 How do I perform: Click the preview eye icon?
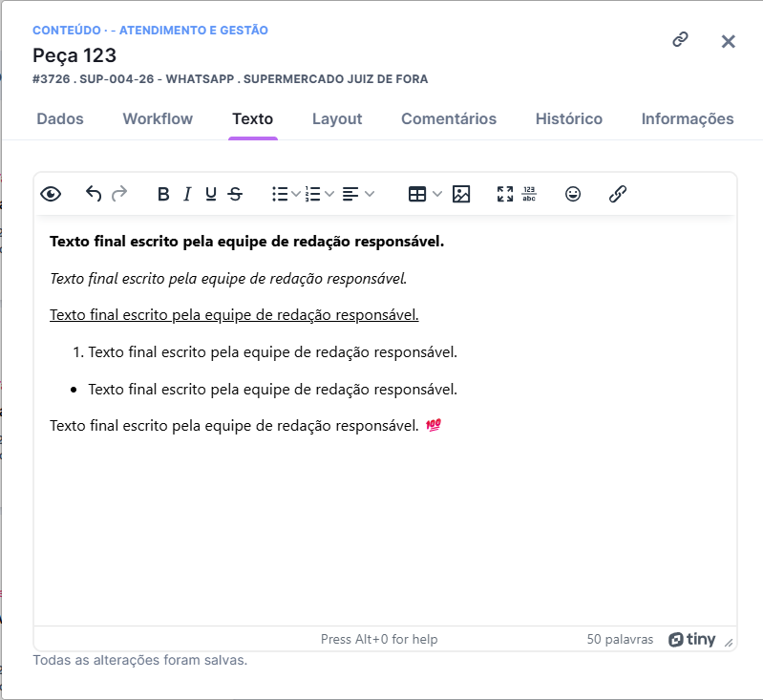click(x=51, y=194)
